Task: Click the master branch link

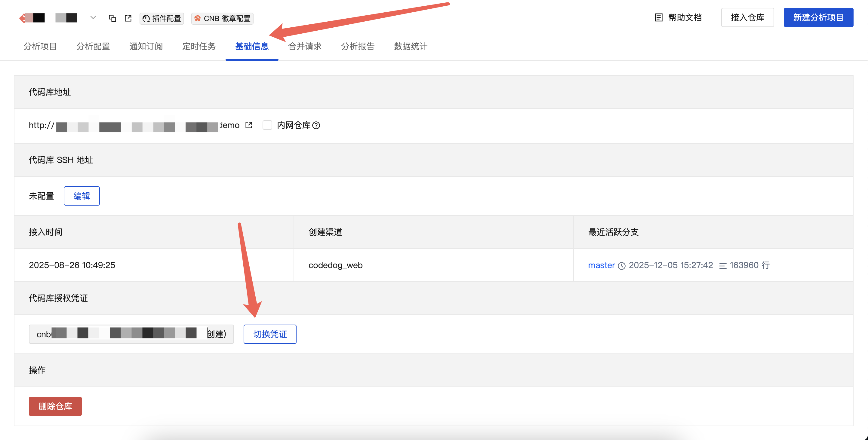Action: click(601, 265)
